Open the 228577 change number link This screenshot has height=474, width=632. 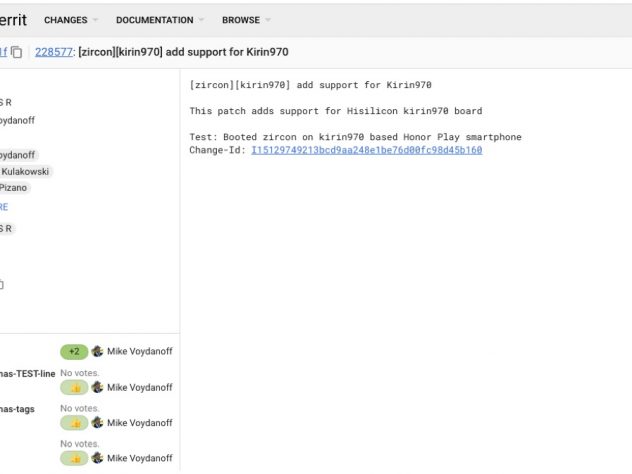point(53,52)
